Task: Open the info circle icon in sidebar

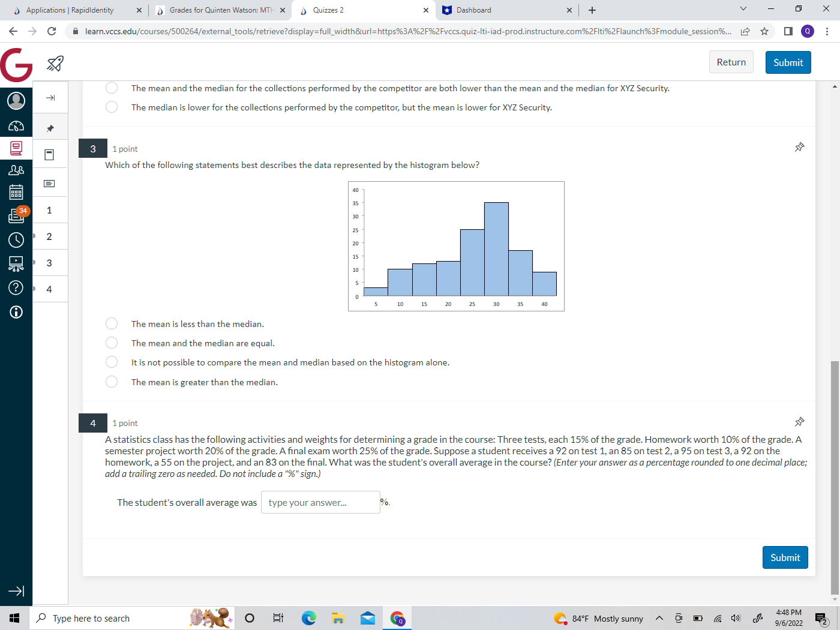Action: (x=16, y=312)
